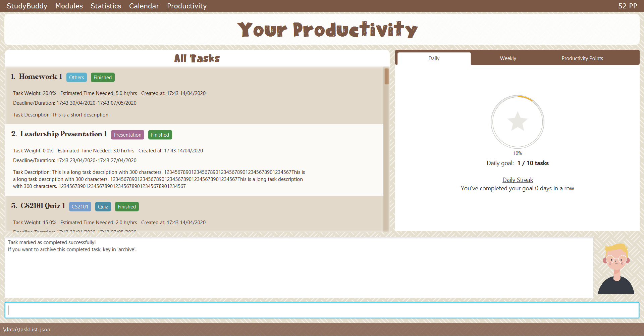The width and height of the screenshot is (644, 336).
Task: Click 'Task marked as completed successfully!' message
Action: (x=52, y=242)
